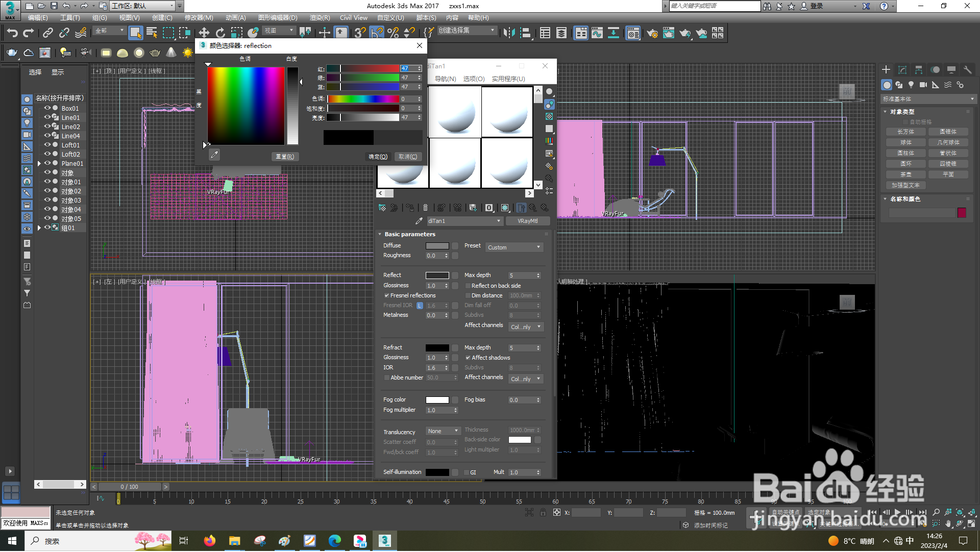
Task: Click the 长方体 object type button
Action: pyautogui.click(x=905, y=132)
